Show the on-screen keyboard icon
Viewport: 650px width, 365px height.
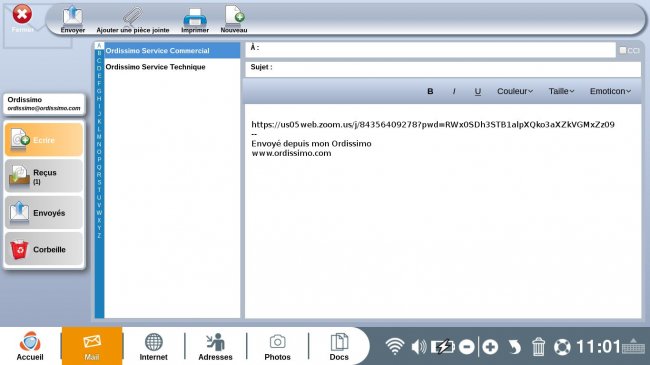pos(633,346)
